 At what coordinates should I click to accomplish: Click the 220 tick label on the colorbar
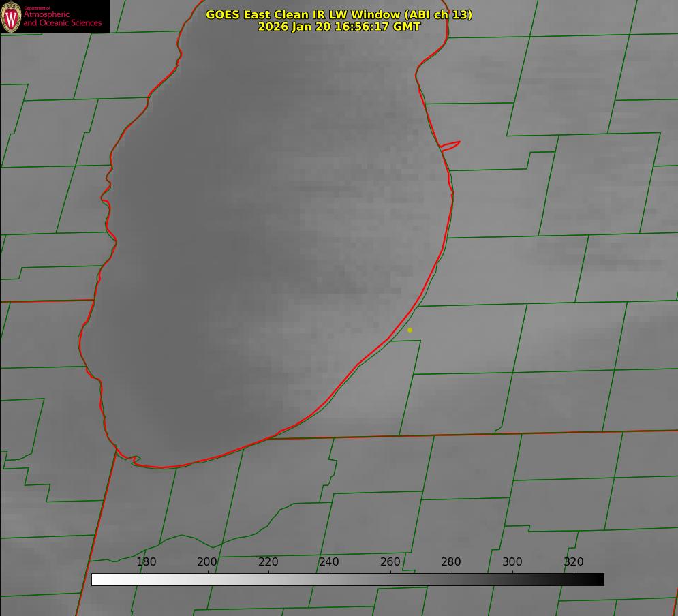268,562
